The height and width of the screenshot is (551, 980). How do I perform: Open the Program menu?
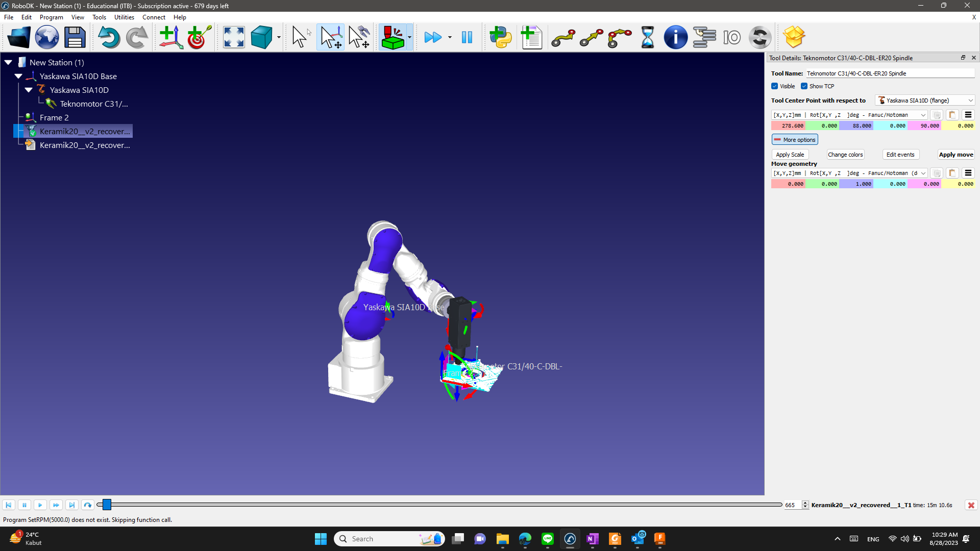click(x=51, y=17)
